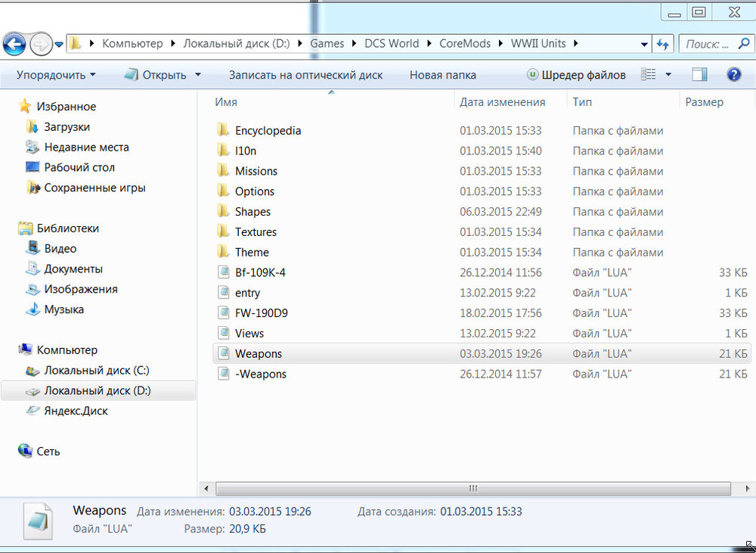
Task: Select Локальный диск (D:) in sidebar
Action: 98,390
